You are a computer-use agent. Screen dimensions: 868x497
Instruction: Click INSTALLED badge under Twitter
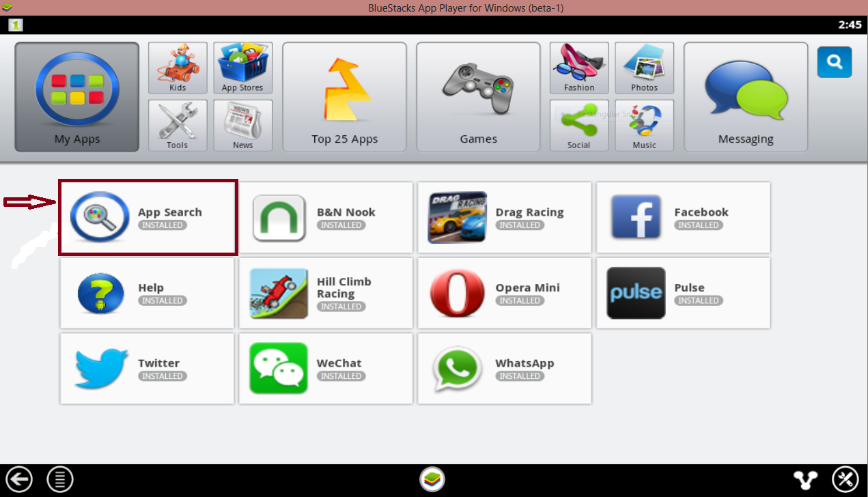click(162, 376)
